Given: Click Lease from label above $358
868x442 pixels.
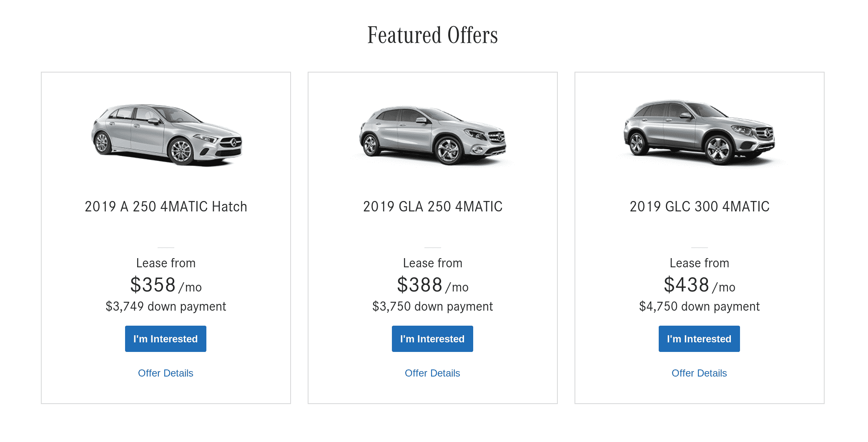Looking at the screenshot, I should point(166,263).
